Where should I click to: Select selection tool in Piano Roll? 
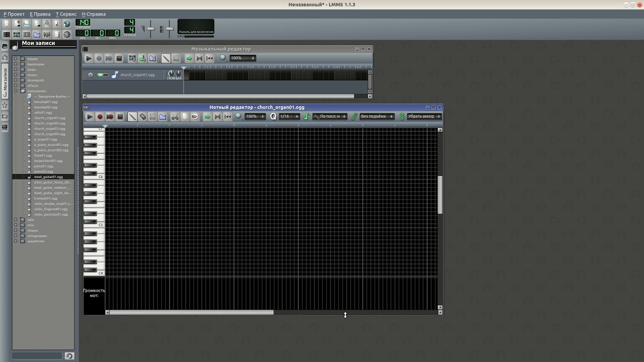click(x=152, y=117)
